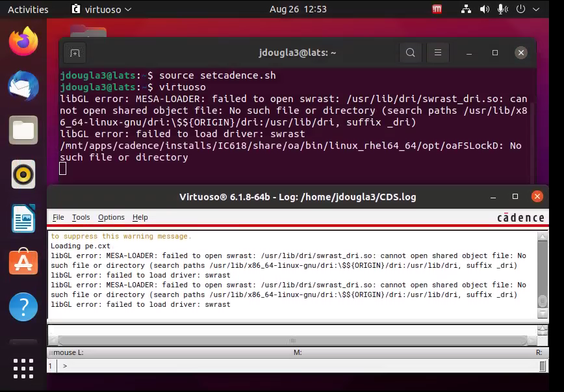Open Firefox from the dock
This screenshot has height=392, width=564.
pyautogui.click(x=23, y=42)
